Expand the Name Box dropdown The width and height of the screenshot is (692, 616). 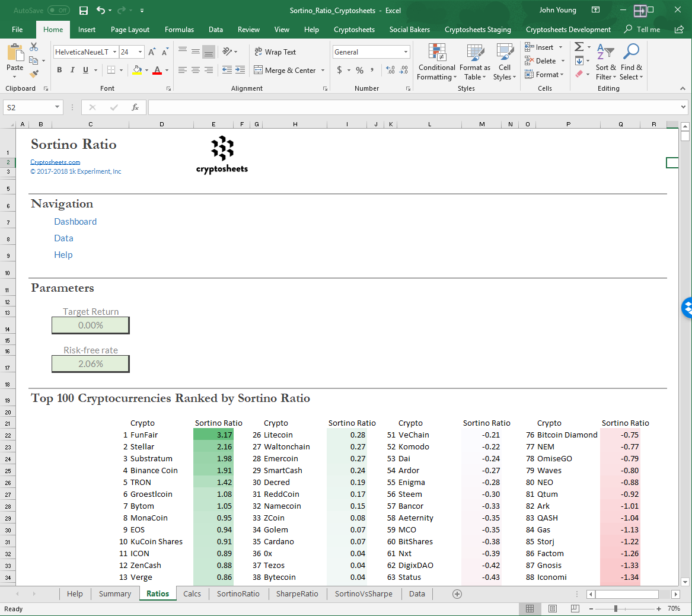click(58, 107)
